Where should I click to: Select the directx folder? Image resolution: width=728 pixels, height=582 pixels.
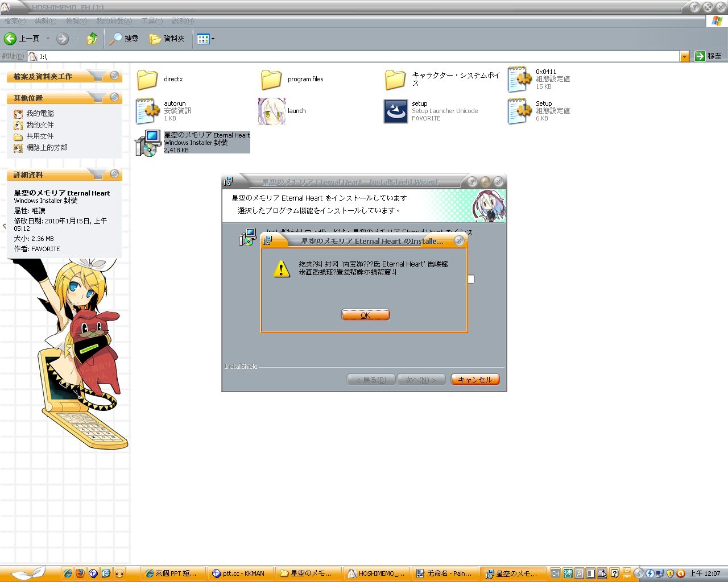[147, 79]
